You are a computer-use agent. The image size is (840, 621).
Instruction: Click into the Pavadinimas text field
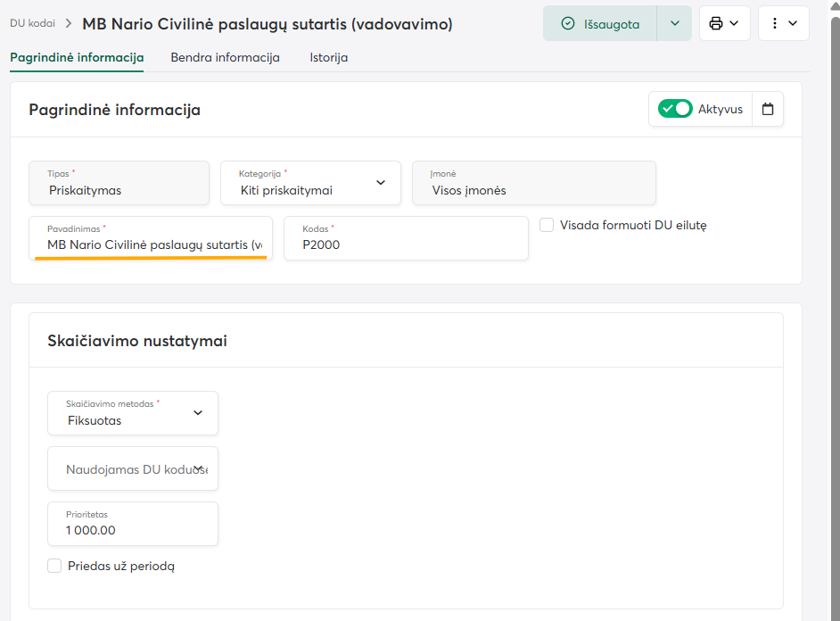[x=152, y=244]
